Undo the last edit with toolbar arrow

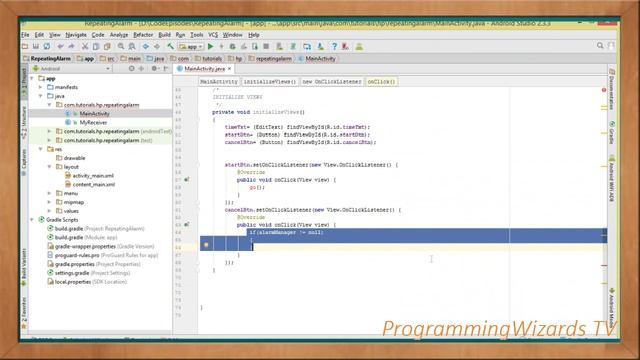pos(60,47)
